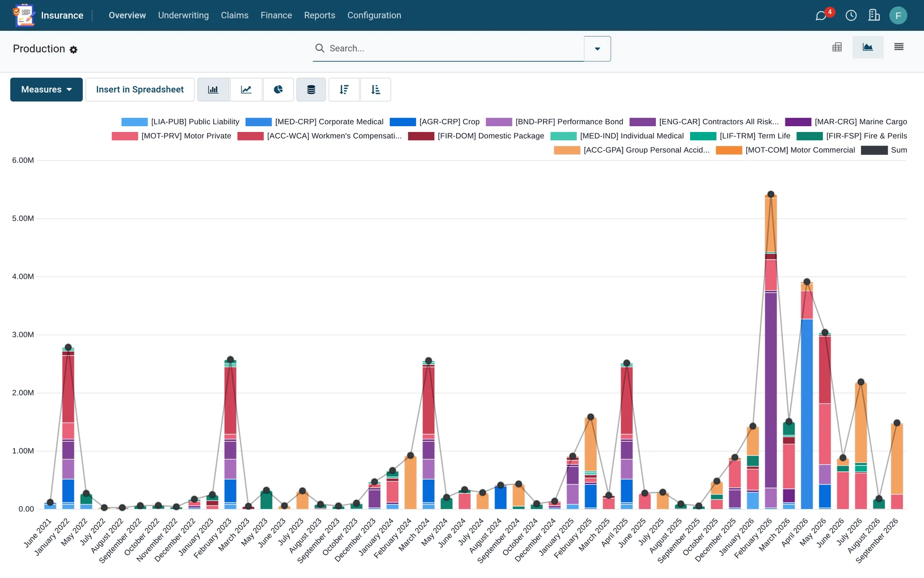
Task: Toggle Motor Private legend entry
Action: (171, 136)
